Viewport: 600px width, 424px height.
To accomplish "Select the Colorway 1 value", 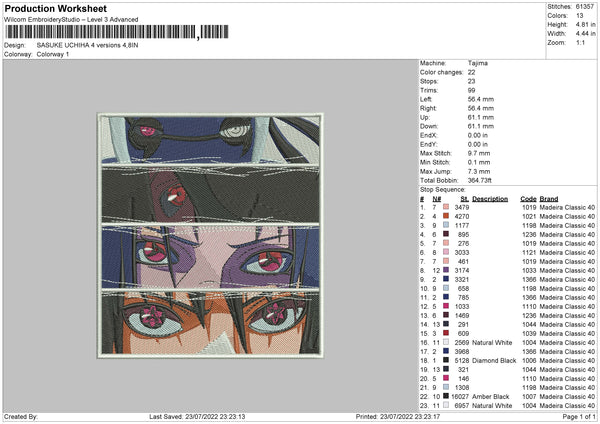I will click(x=53, y=54).
